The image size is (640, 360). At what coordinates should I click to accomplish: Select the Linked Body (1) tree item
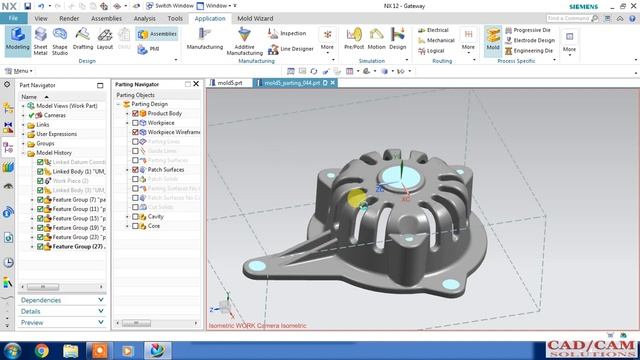[x=79, y=172]
